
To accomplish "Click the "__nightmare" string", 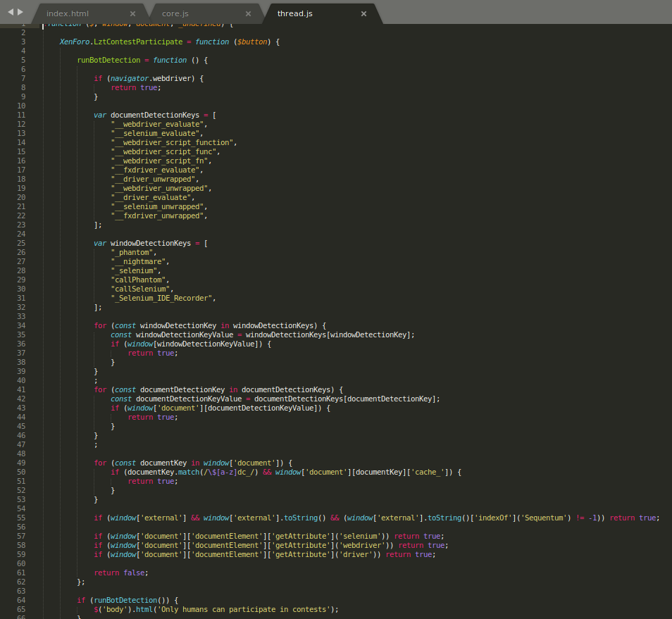I will (138, 262).
